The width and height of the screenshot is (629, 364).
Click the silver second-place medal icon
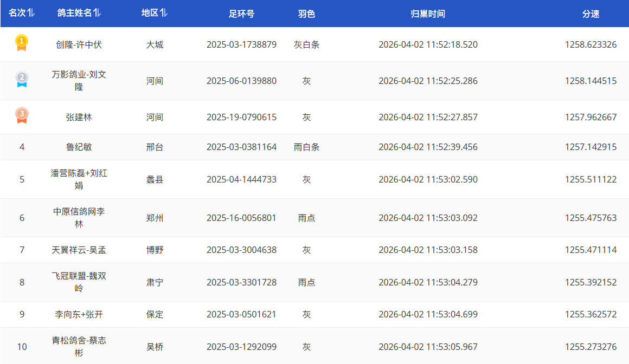tap(22, 80)
